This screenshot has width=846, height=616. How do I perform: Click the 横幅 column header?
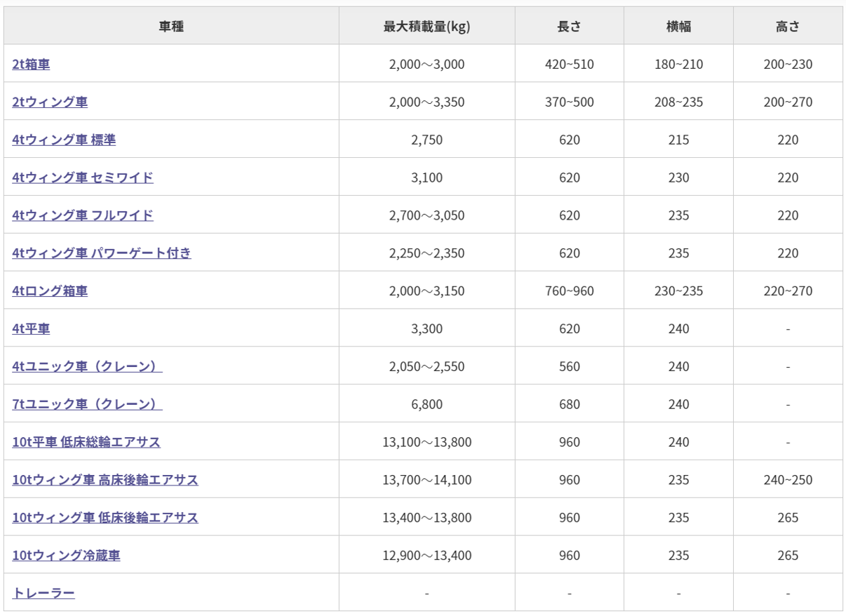tap(678, 26)
